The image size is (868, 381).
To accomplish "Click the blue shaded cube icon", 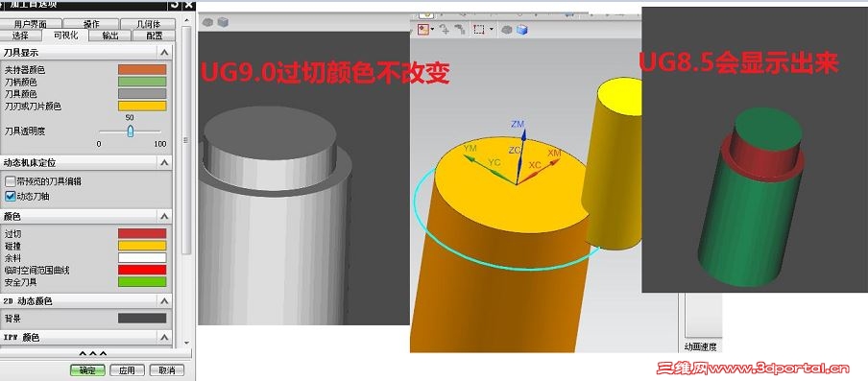I will point(522,30).
